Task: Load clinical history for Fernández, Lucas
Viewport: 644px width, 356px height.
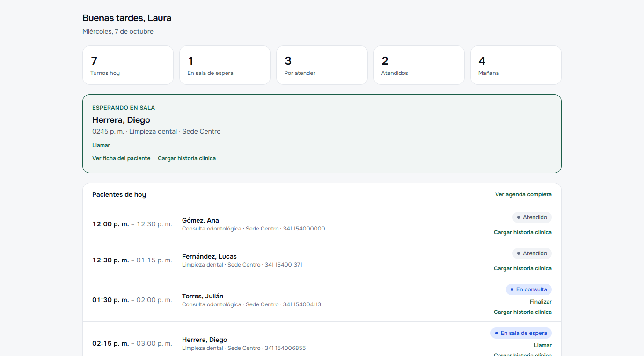Action: coord(523,268)
